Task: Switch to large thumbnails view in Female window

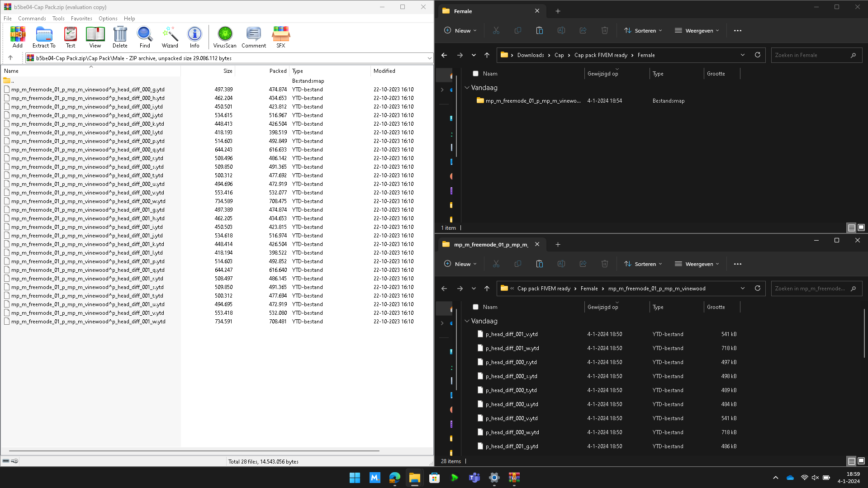Action: tap(861, 227)
